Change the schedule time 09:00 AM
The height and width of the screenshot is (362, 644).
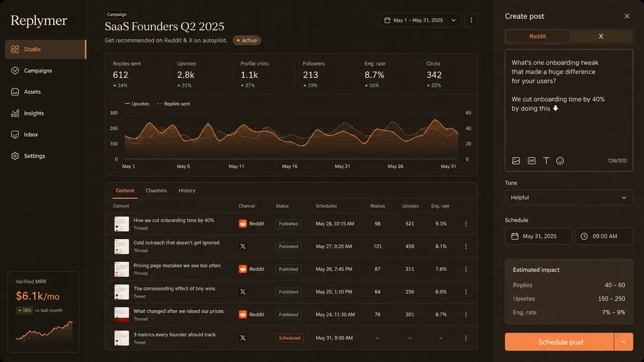coord(604,236)
